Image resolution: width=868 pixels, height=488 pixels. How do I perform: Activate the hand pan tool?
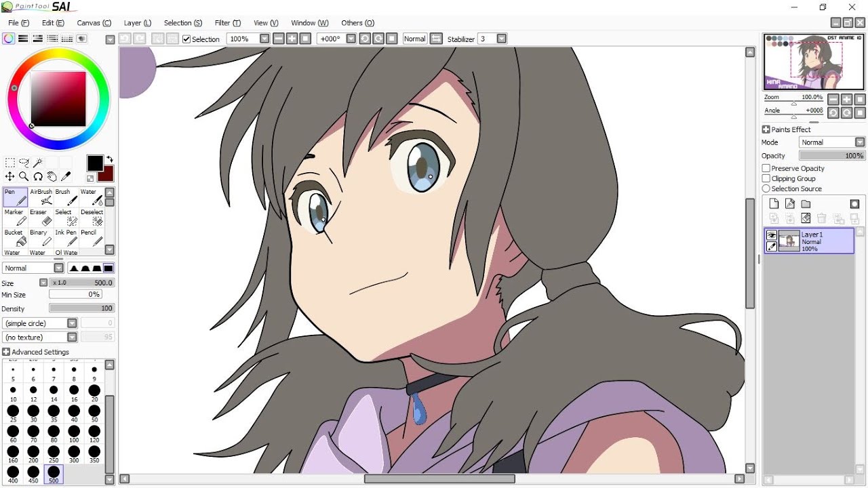coord(52,177)
